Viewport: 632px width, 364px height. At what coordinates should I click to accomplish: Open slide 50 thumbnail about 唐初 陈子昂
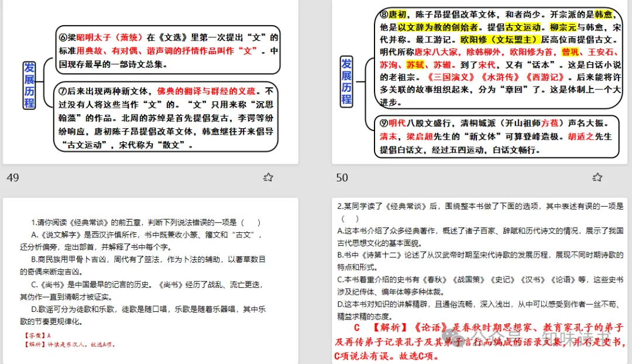click(480, 82)
